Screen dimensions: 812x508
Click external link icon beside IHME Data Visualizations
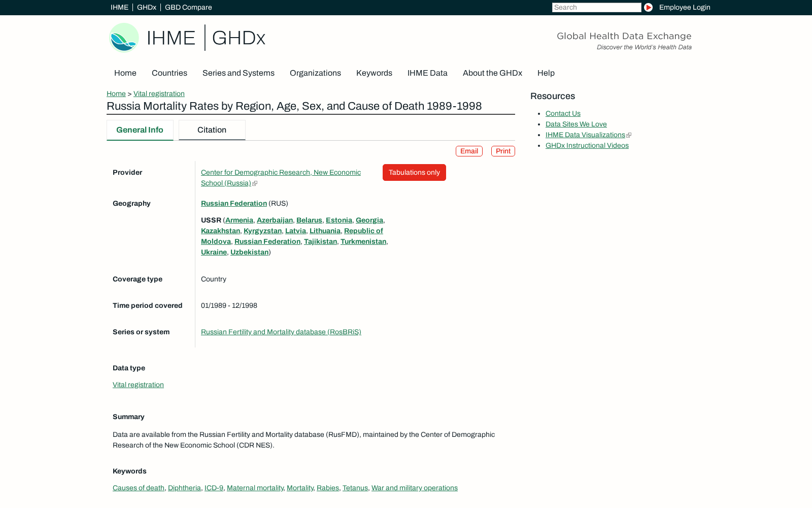click(629, 135)
